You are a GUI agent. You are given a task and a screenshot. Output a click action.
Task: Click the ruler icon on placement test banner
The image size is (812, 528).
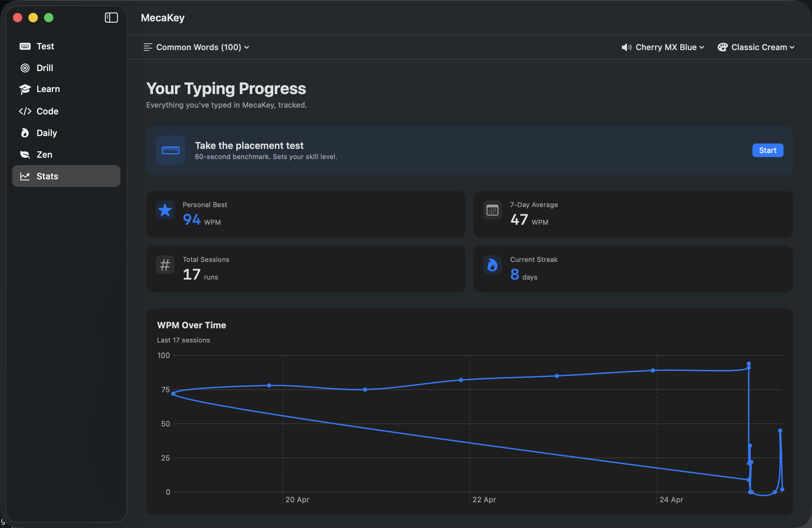coord(170,150)
